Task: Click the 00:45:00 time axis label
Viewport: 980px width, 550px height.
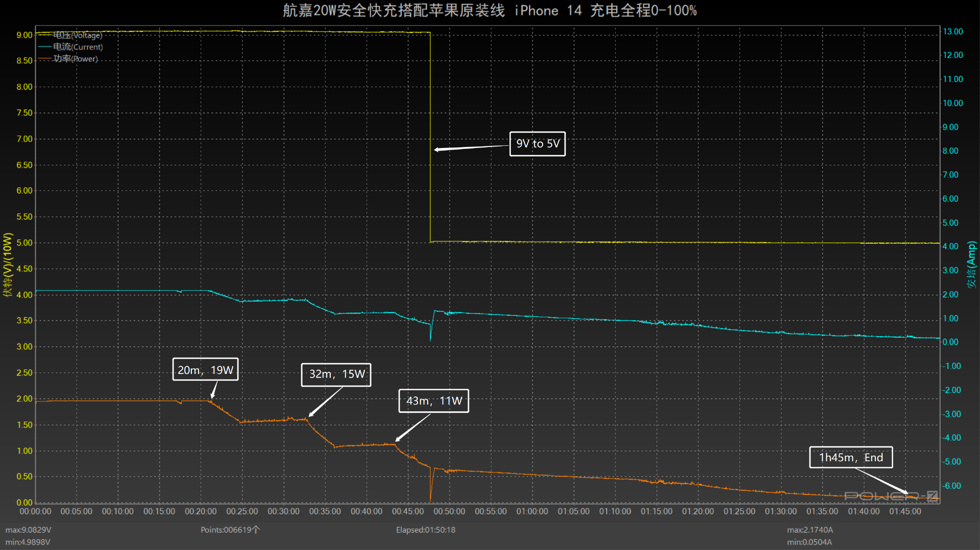Action: pyautogui.click(x=408, y=511)
